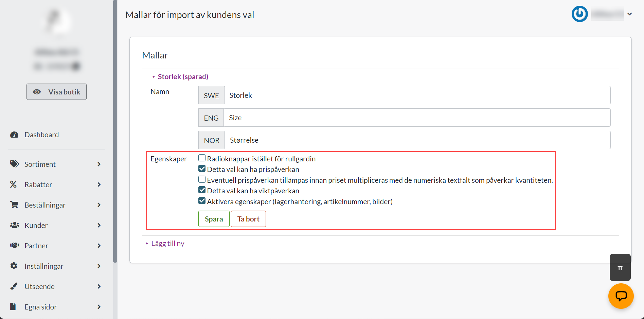Open the Utseende menu item
The image size is (644, 319).
(x=39, y=286)
